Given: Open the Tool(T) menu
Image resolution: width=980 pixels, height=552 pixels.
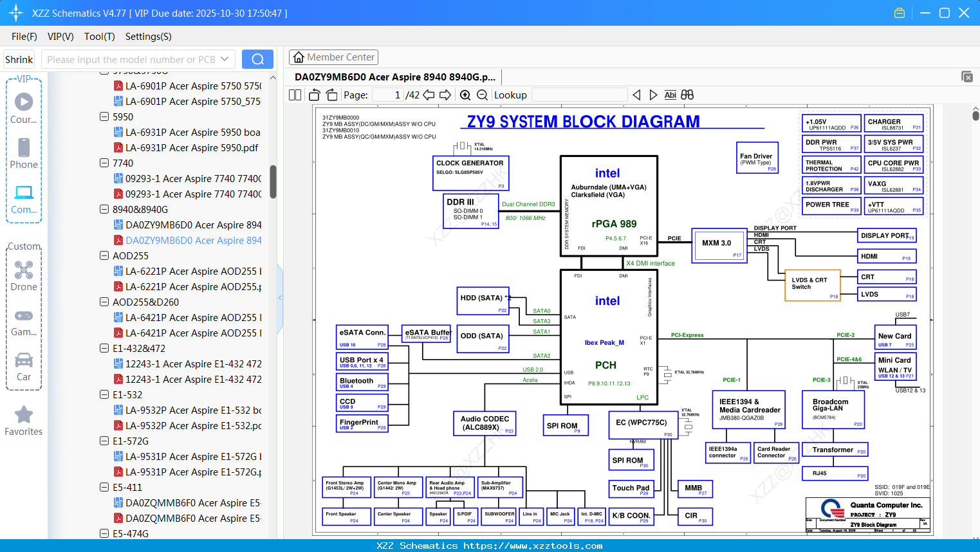Looking at the screenshot, I should [x=100, y=37].
